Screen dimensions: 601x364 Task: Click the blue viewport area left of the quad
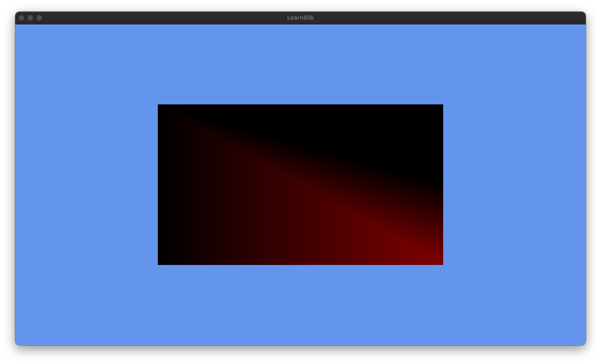[x=85, y=185]
